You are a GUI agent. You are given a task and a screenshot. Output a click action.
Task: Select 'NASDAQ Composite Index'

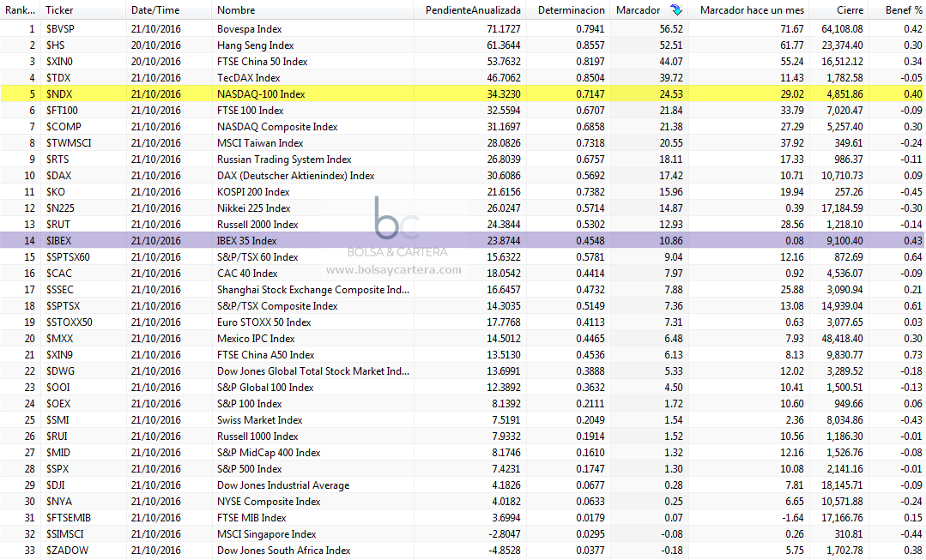tap(277, 127)
